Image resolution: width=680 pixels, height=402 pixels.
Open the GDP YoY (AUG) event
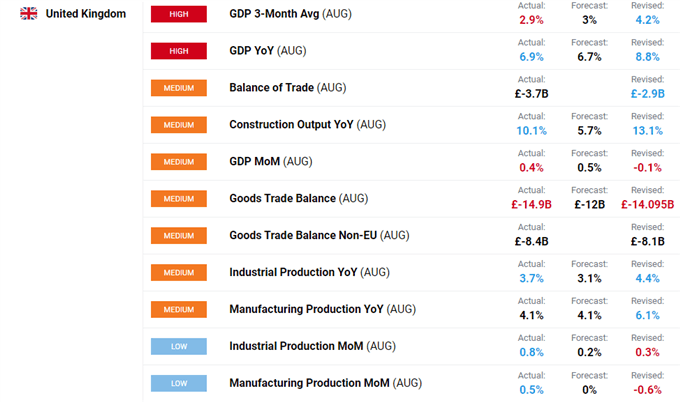(268, 51)
